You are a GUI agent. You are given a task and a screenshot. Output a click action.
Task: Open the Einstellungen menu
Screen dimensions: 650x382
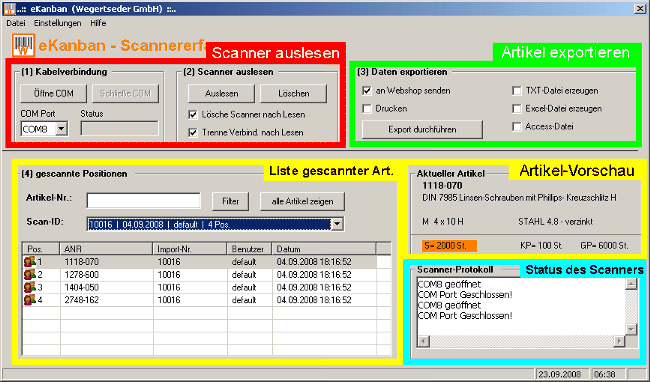[57, 23]
